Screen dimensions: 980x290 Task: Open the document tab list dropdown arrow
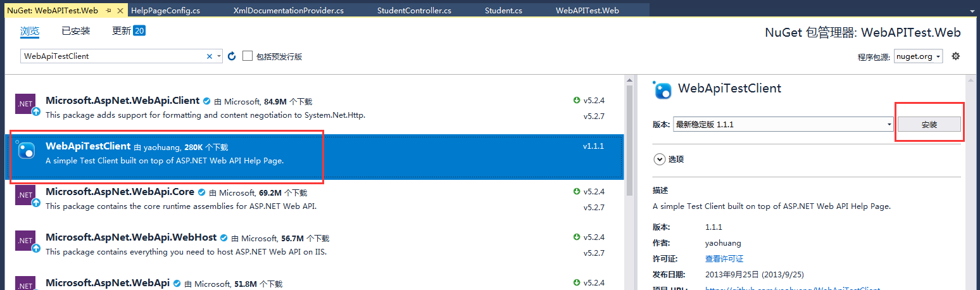coord(972,11)
